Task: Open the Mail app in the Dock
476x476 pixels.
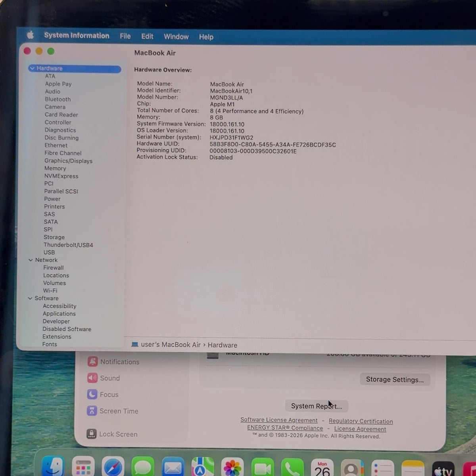Action: pos(173,466)
